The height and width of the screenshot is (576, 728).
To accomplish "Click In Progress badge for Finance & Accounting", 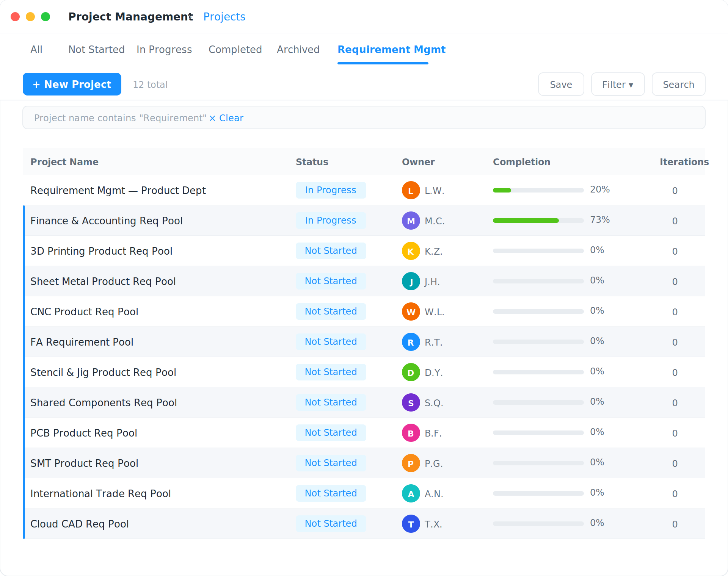I will pos(331,221).
